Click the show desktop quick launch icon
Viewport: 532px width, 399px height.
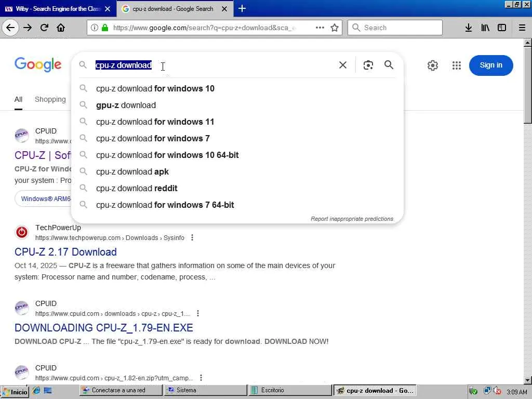tap(48, 391)
